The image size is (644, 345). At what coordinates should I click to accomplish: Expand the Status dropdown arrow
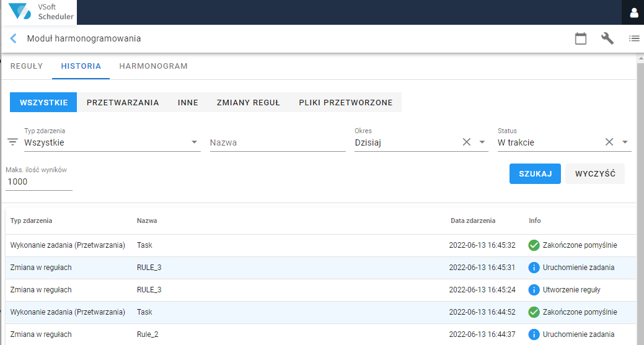(625, 142)
